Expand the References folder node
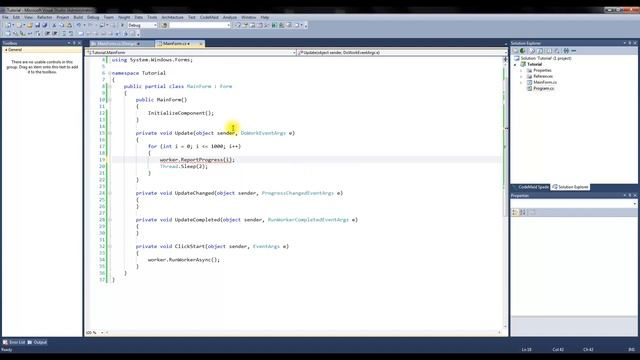640x360 pixels. coord(521,76)
